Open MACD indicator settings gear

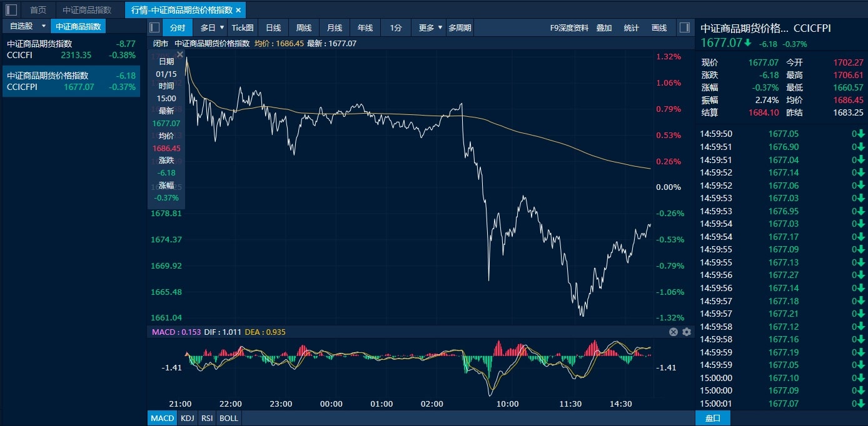click(686, 332)
